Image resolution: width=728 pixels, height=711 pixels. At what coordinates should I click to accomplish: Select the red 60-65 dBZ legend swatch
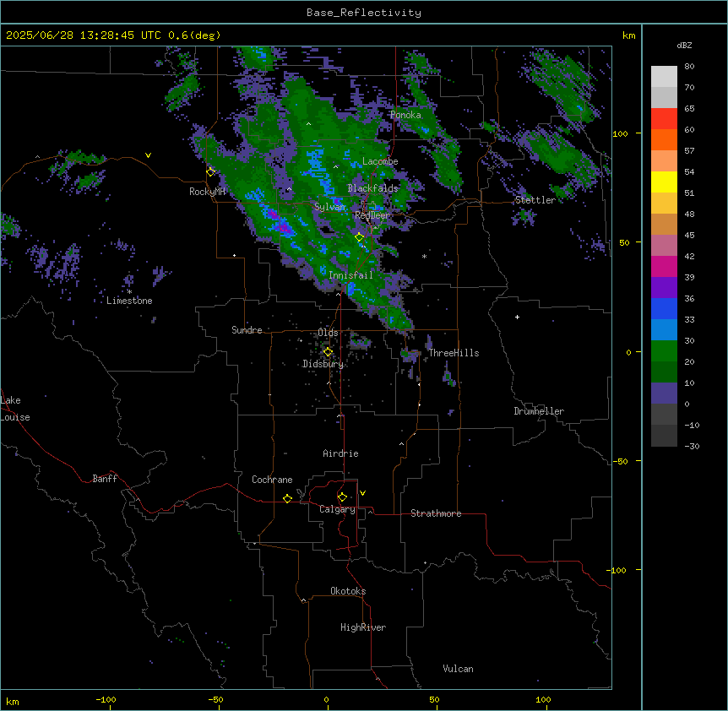664,119
